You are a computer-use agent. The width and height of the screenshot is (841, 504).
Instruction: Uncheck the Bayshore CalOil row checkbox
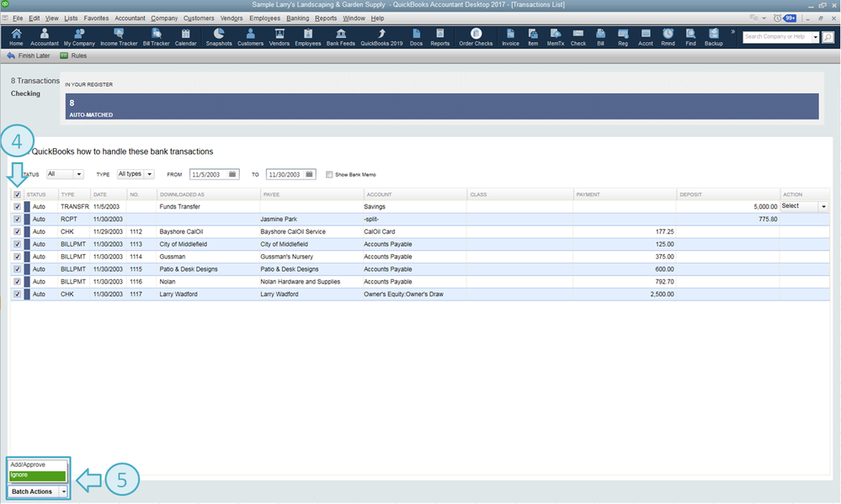(17, 231)
